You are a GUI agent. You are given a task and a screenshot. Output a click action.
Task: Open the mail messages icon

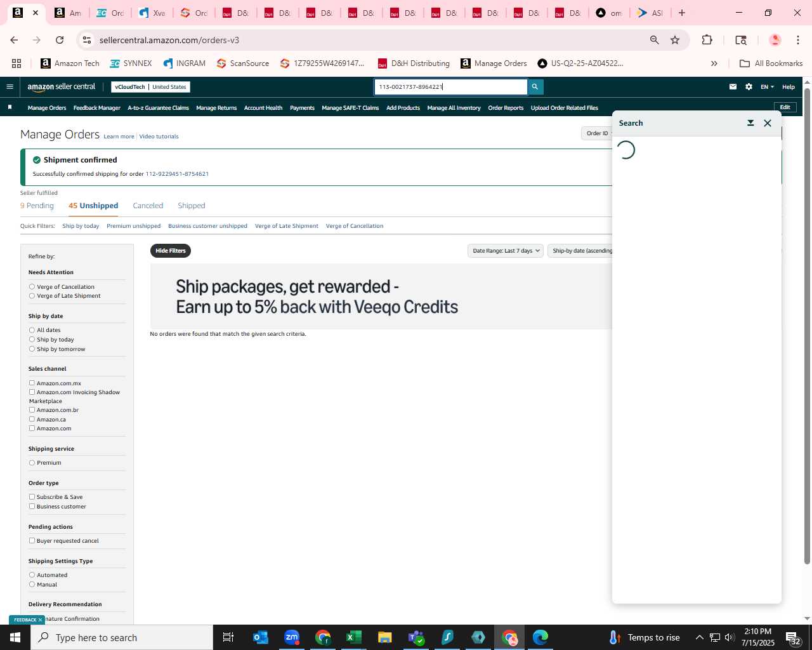click(733, 87)
